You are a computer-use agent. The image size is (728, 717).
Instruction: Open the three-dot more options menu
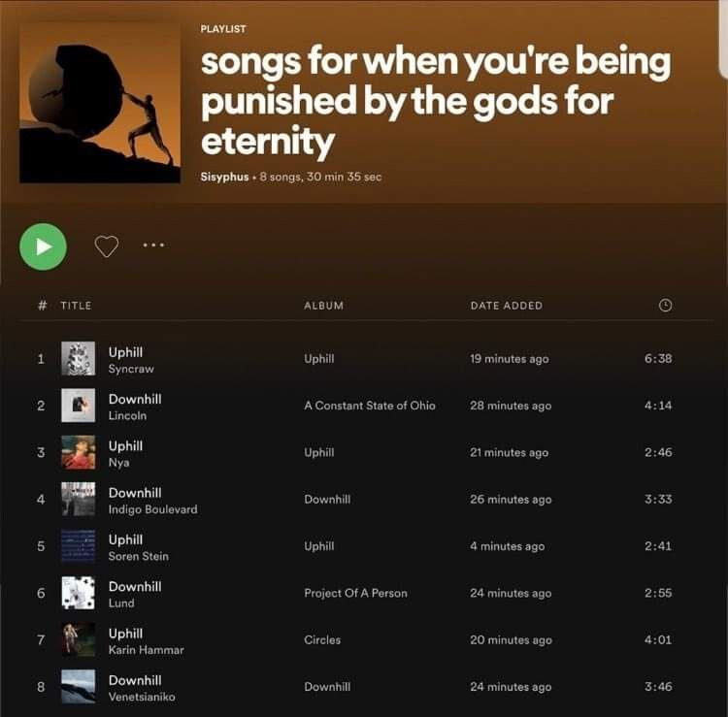point(153,244)
